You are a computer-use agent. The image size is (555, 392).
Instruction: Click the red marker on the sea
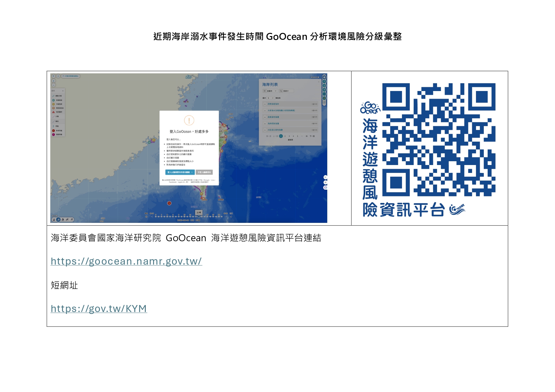[169, 203]
